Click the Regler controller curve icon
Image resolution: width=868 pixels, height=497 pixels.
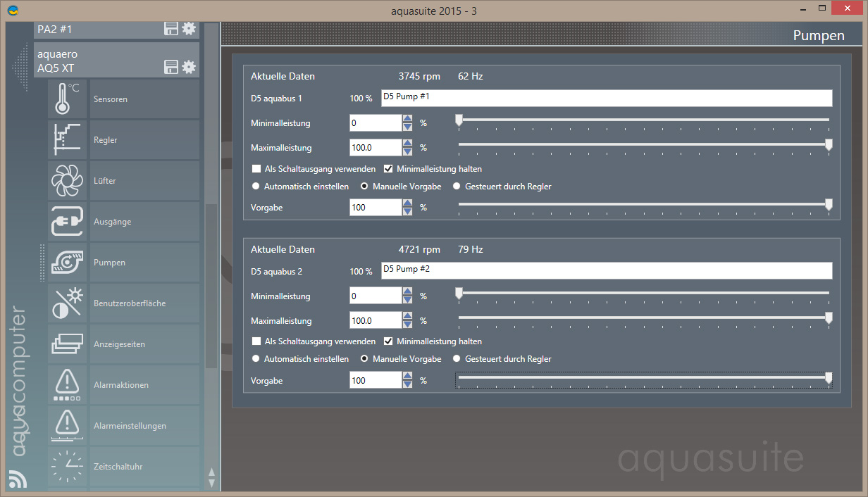tap(67, 140)
